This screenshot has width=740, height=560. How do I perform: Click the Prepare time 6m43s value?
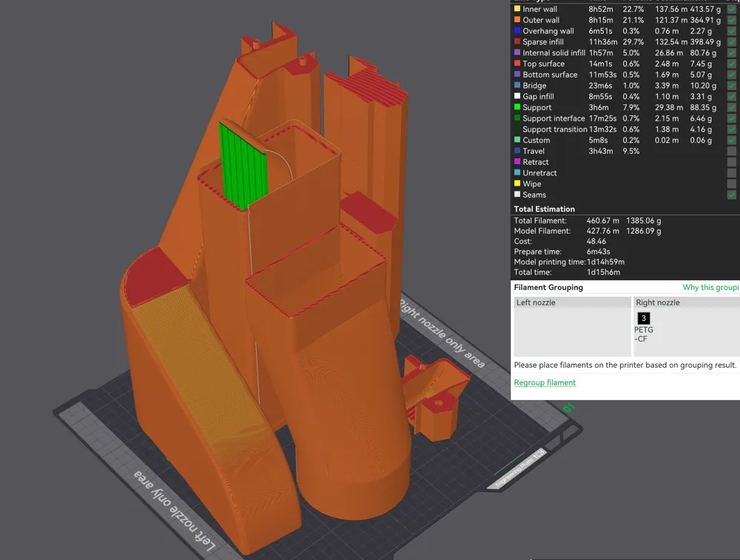pos(599,252)
